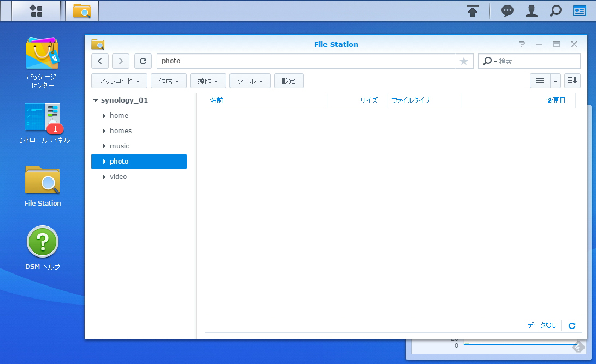
Task: Open the DSM main menu icon
Action: click(36, 10)
